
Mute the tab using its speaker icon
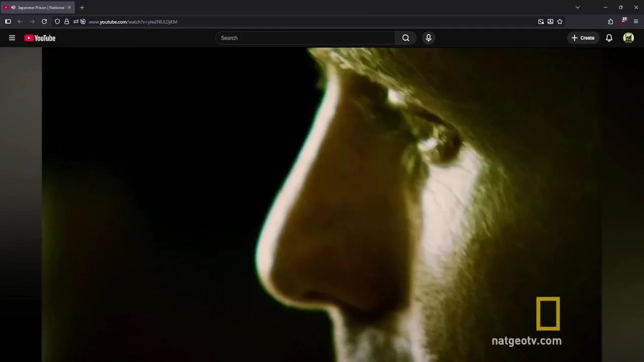click(13, 8)
